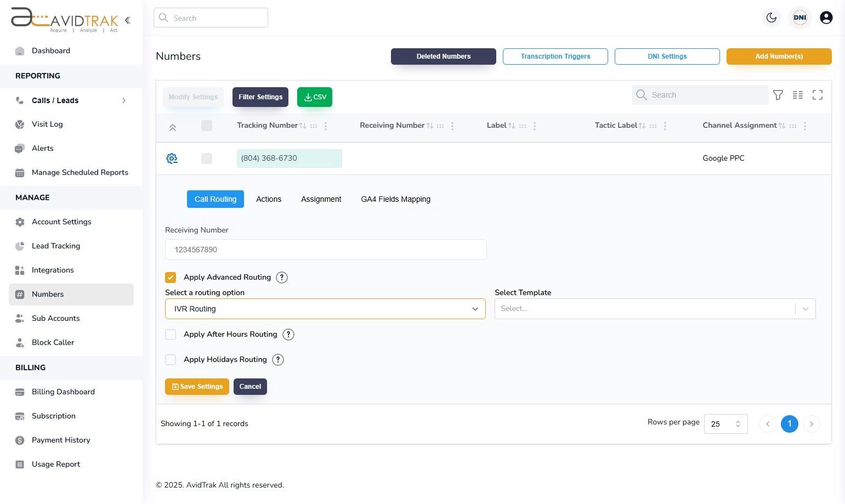Screen dimensions: 845x504
Task: Sort by Tracking Number arrows
Action: click(x=303, y=126)
